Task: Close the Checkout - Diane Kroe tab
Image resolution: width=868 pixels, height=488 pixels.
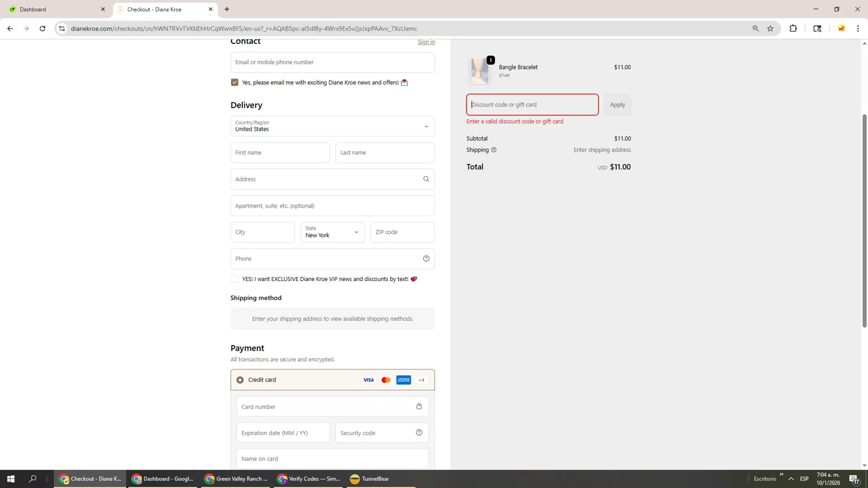Action: tap(211, 9)
